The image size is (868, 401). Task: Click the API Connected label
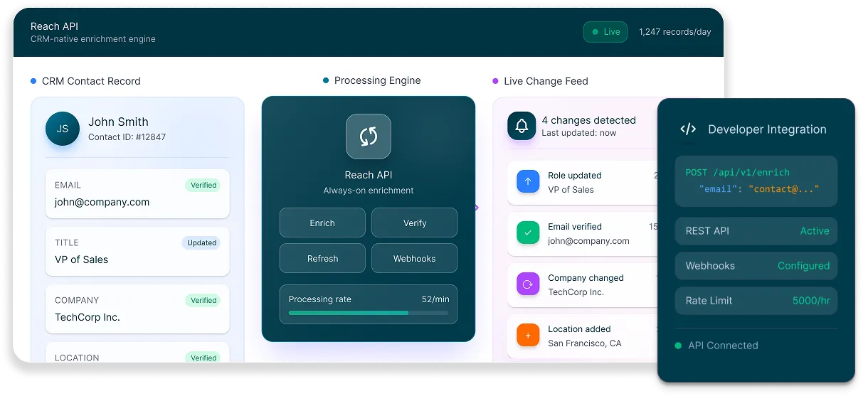click(x=723, y=346)
